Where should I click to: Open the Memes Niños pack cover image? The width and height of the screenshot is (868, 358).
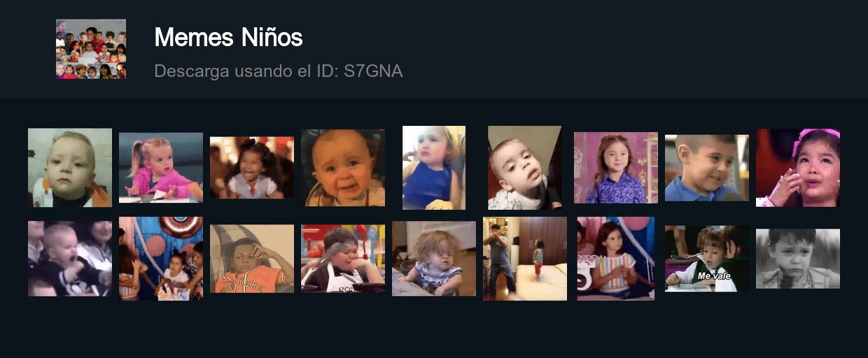91,49
